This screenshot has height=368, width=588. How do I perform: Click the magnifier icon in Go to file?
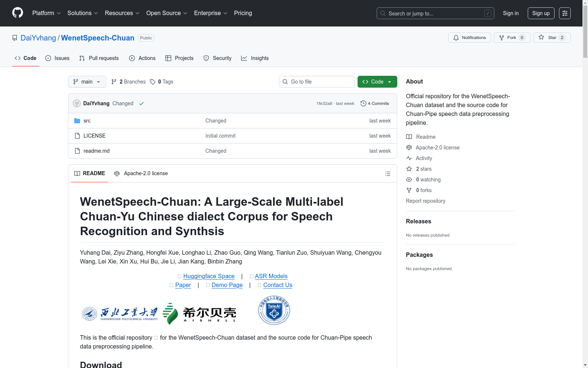(x=285, y=82)
